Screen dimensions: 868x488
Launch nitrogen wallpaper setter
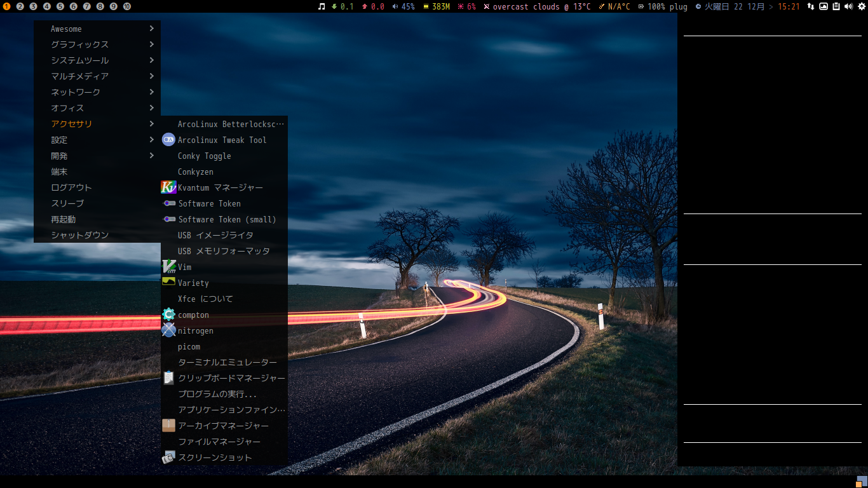click(224, 330)
